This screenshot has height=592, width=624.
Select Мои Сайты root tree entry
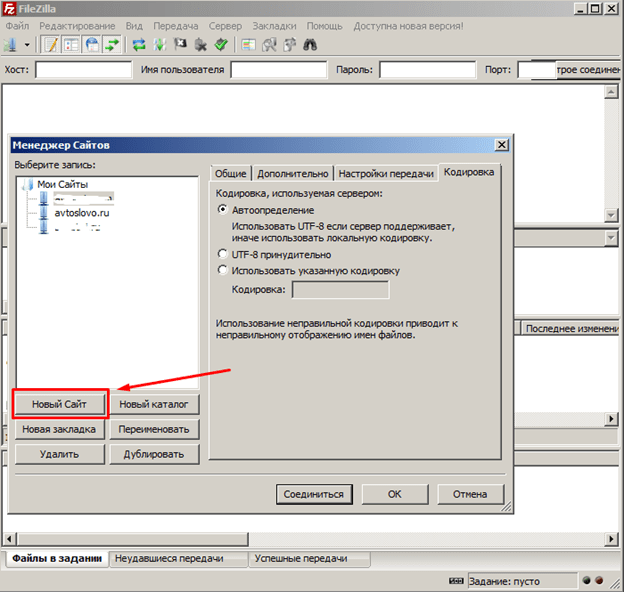click(x=62, y=184)
